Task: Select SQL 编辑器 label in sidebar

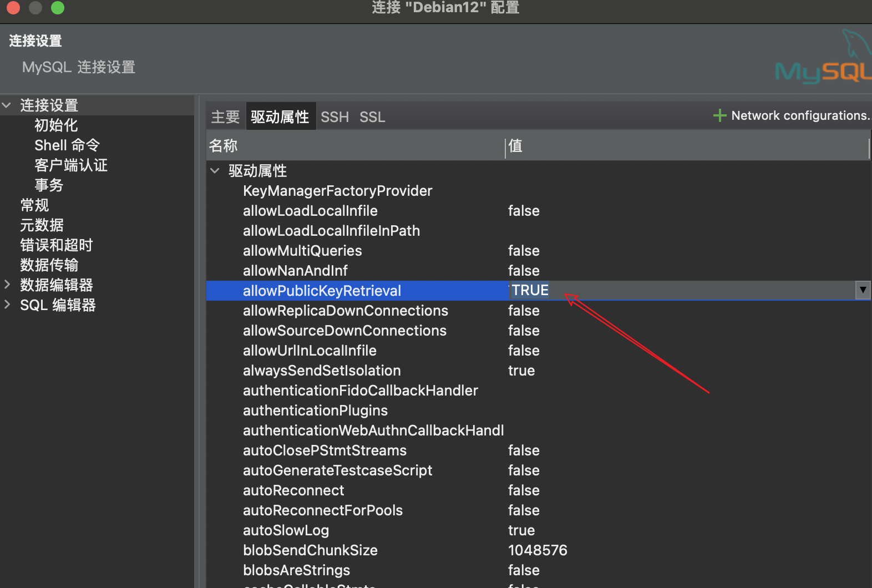Action: click(58, 305)
